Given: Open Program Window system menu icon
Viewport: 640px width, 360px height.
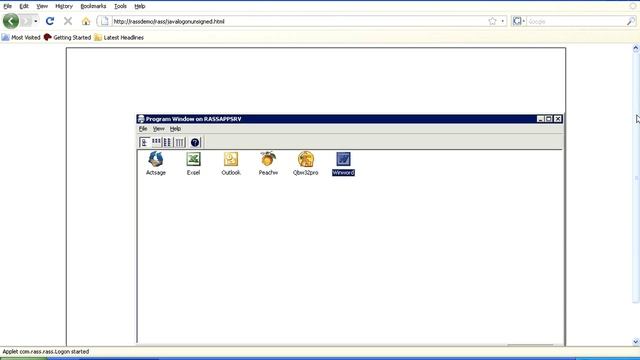Looking at the screenshot, I should [141, 119].
